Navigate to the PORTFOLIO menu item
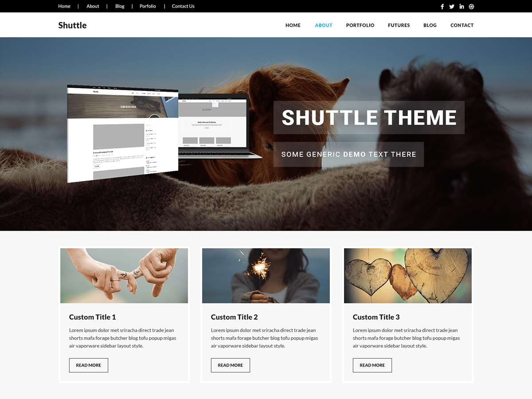532x399 pixels. (x=360, y=25)
